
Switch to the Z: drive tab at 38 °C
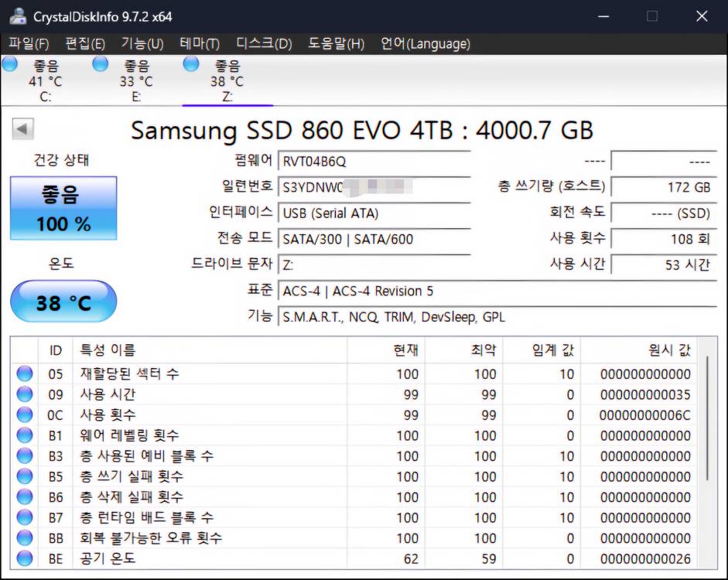(227, 80)
